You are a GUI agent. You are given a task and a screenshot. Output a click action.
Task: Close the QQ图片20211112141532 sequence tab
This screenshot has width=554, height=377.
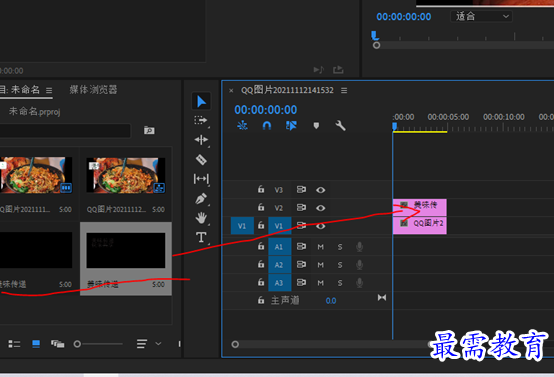point(231,90)
